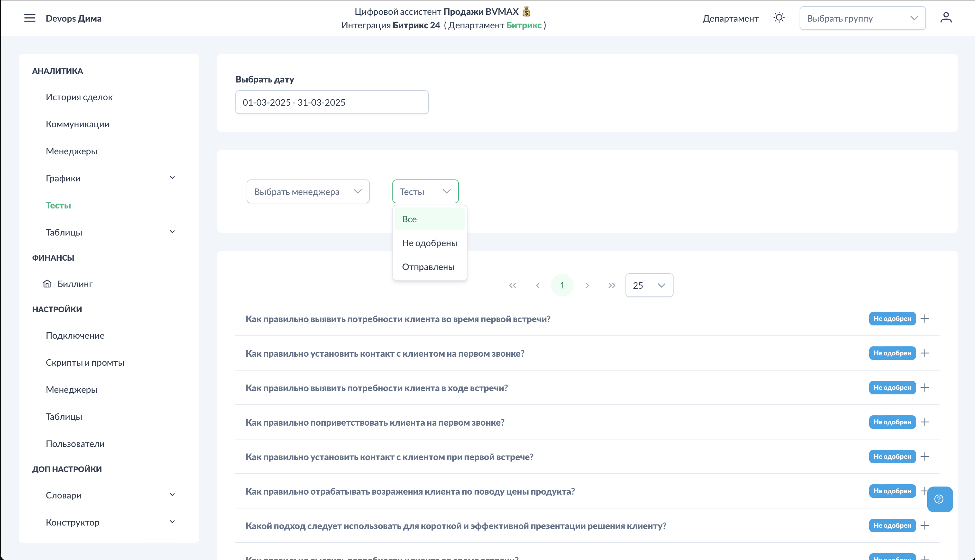975x560 pixels.
Task: Click the help question mark button
Action: [939, 499]
